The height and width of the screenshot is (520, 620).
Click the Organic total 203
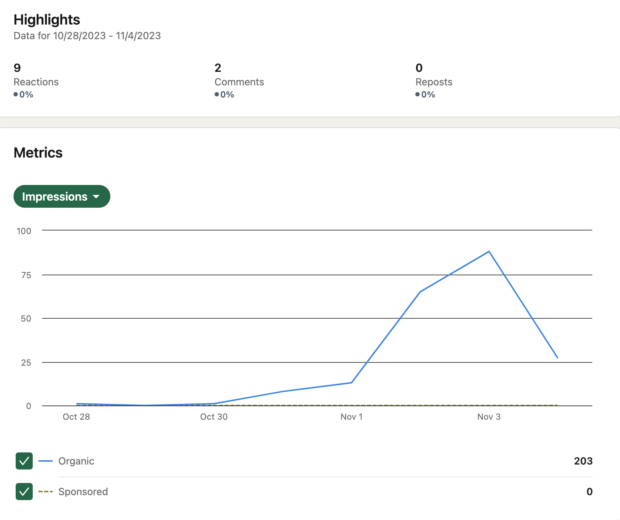(x=583, y=461)
